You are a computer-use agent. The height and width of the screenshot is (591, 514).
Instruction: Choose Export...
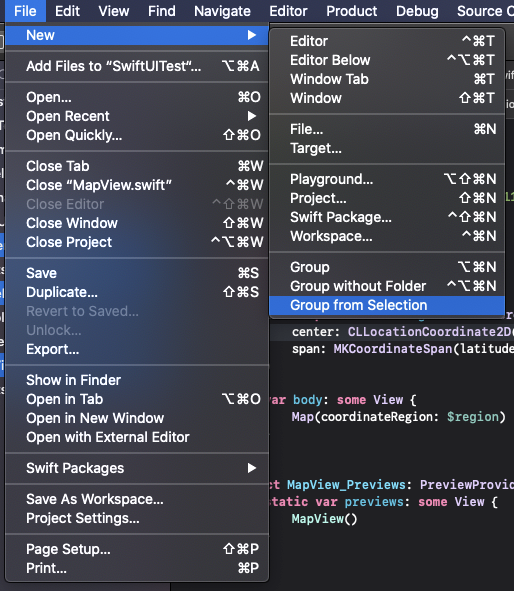tap(137, 349)
